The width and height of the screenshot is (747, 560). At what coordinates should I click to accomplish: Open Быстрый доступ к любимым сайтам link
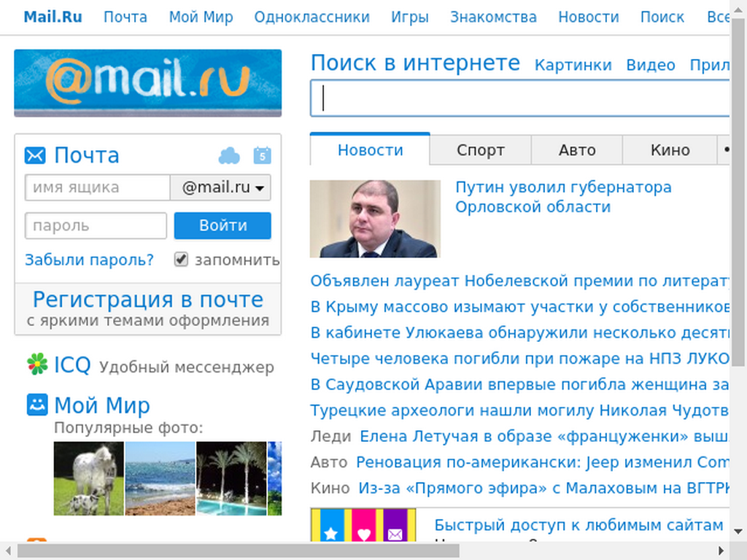578,525
